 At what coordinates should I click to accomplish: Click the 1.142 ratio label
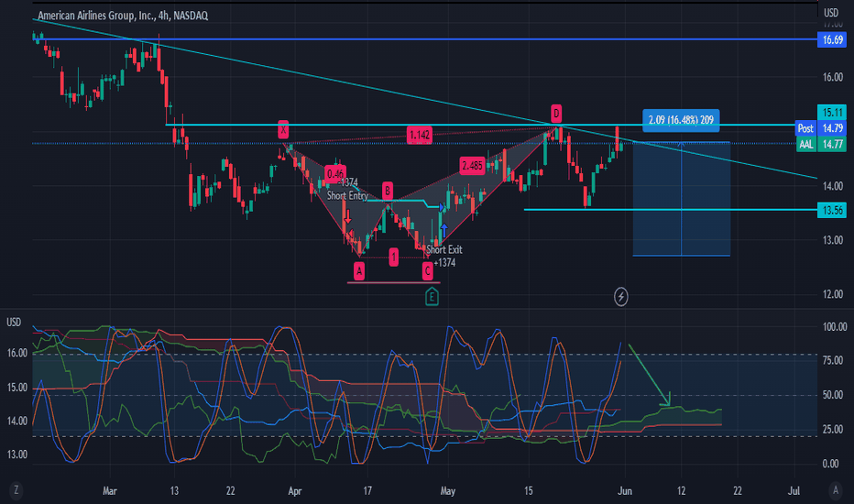[x=420, y=135]
